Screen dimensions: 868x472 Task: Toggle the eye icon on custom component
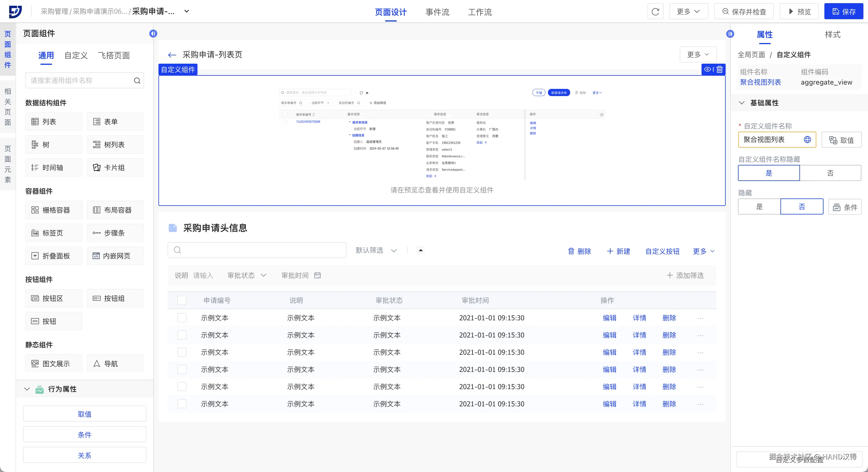707,69
